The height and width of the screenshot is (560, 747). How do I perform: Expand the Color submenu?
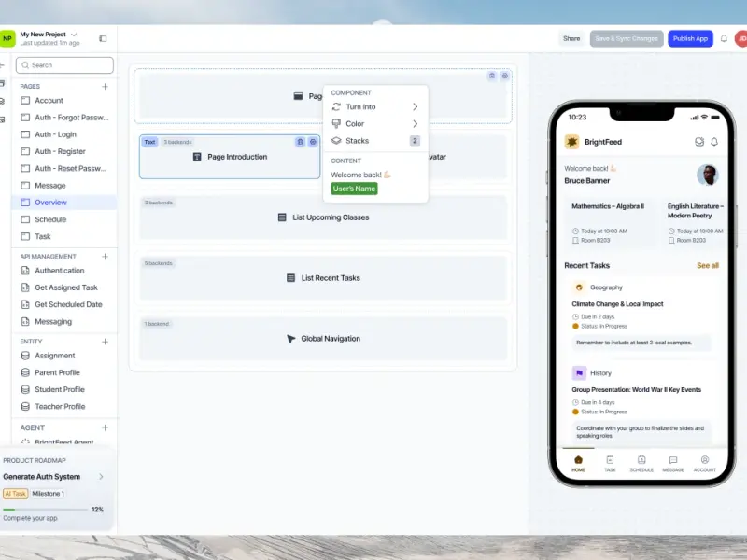[x=415, y=123]
